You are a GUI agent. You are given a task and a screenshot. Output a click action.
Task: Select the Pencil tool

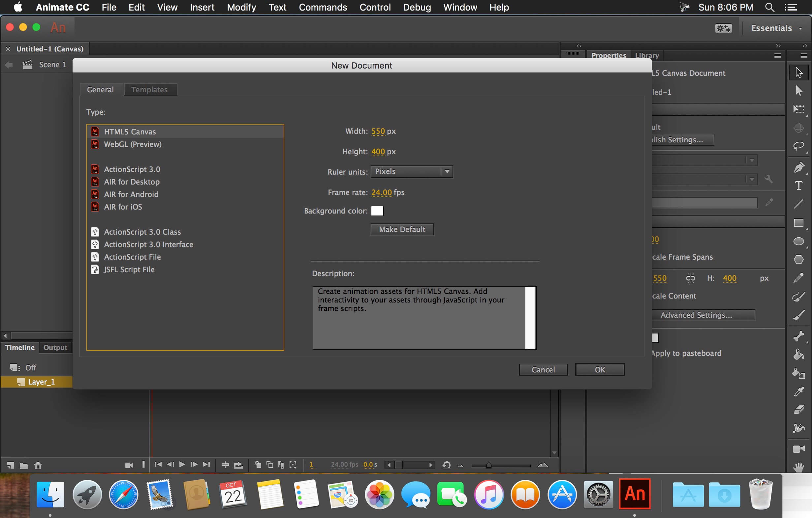[798, 278]
